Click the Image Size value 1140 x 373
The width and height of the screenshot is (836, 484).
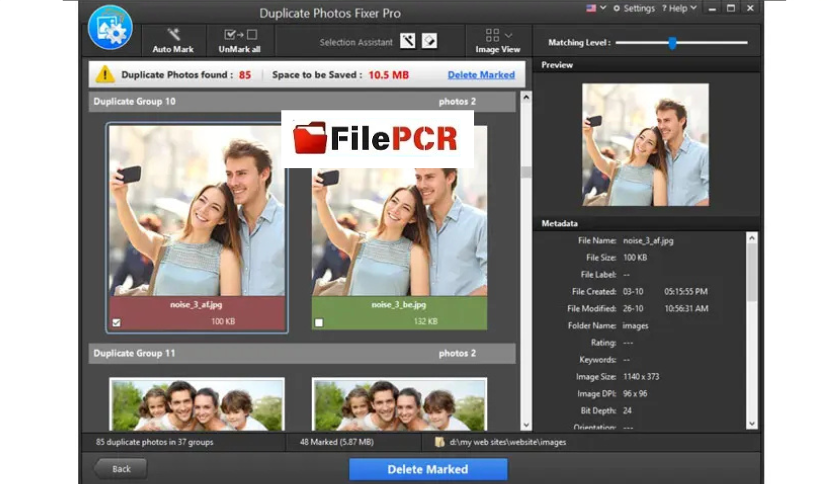641,376
